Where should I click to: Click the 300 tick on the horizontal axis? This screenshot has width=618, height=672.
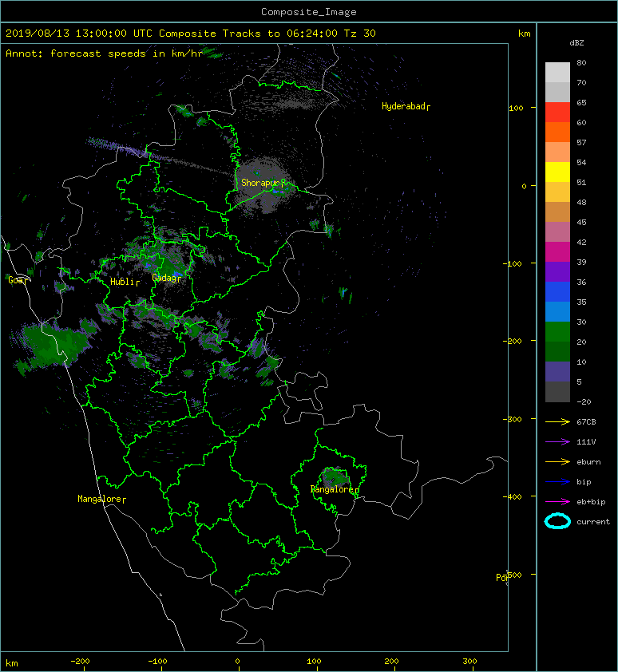pos(470,662)
